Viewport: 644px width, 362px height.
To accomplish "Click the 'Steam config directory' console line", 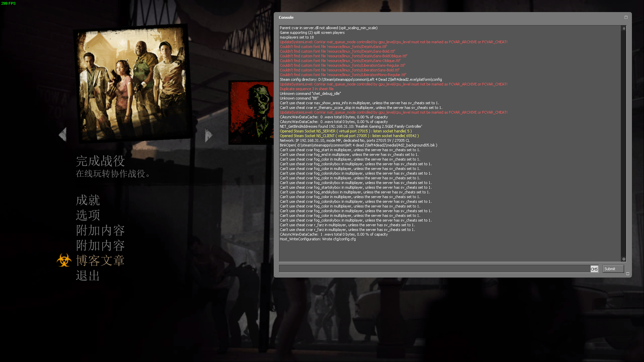I will [361, 79].
